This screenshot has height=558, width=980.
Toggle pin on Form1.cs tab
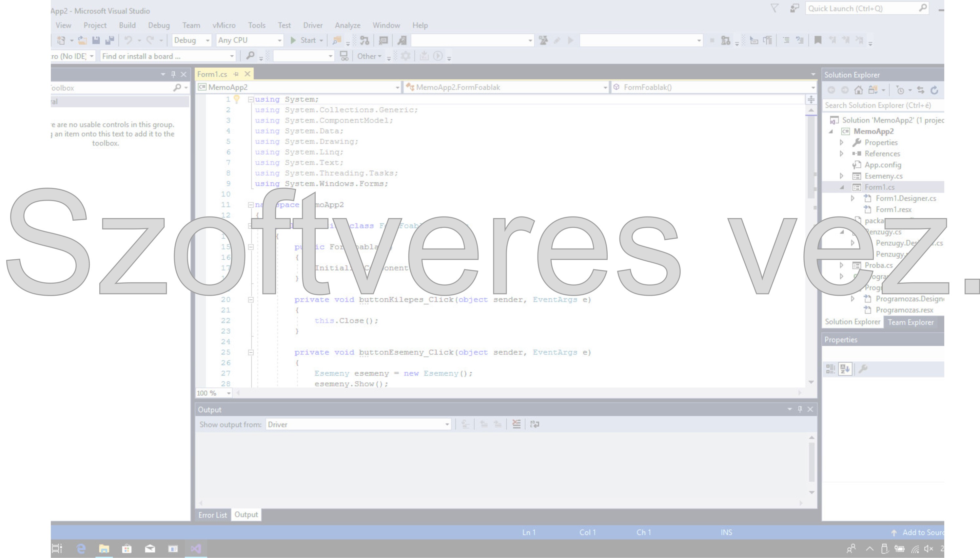[236, 74]
